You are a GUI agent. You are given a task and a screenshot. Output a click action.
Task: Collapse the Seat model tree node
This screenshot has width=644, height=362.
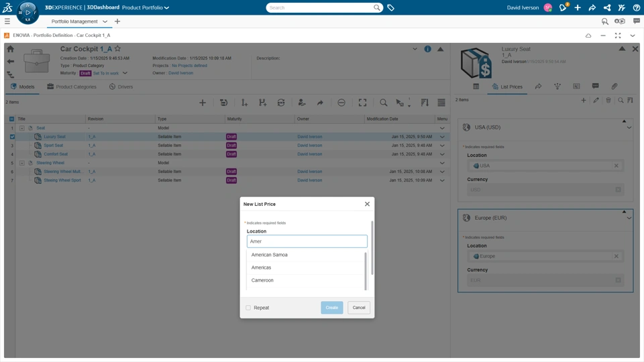(x=21, y=128)
